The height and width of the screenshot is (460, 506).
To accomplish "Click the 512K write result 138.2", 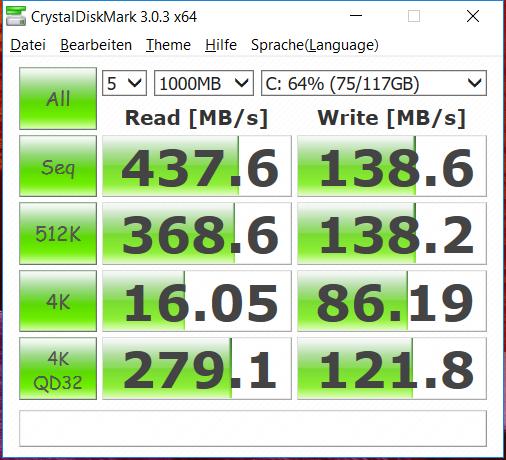I will pyautogui.click(x=392, y=233).
